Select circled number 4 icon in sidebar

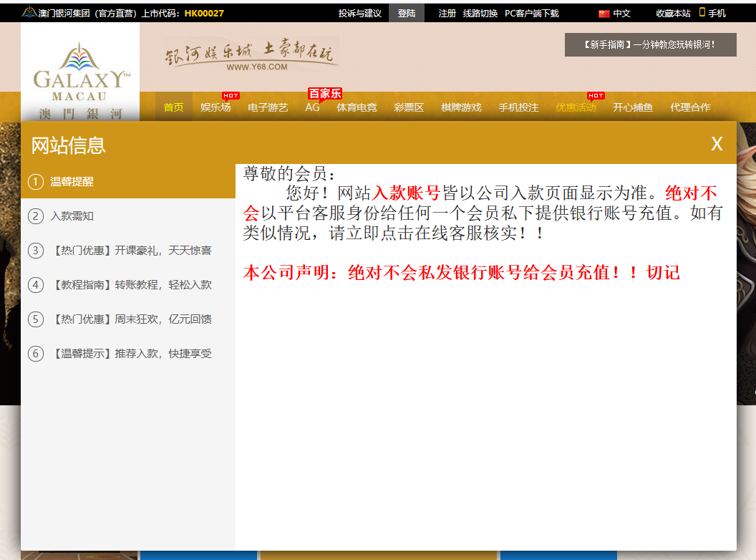(x=36, y=284)
